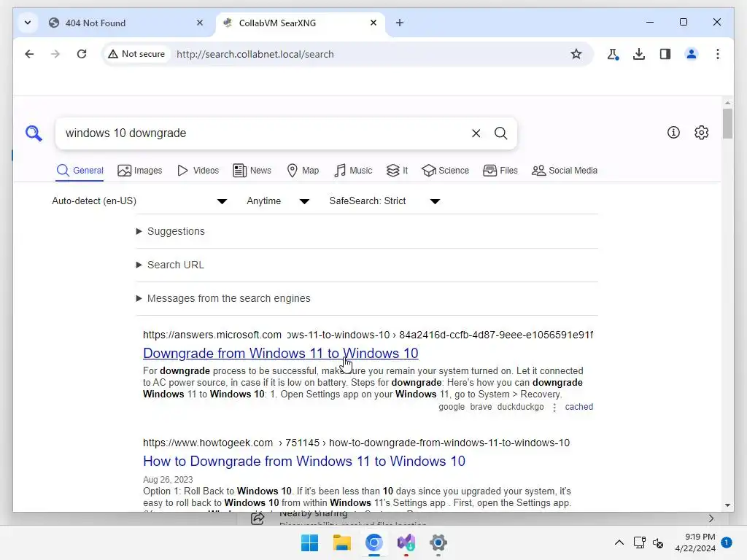
Task: Open howtogeek.com result URL
Action: (x=356, y=443)
